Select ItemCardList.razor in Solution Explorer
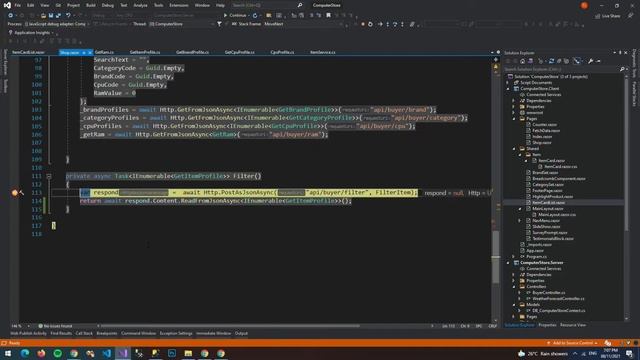Image resolution: width=640 pixels, height=360 pixels. [x=548, y=202]
